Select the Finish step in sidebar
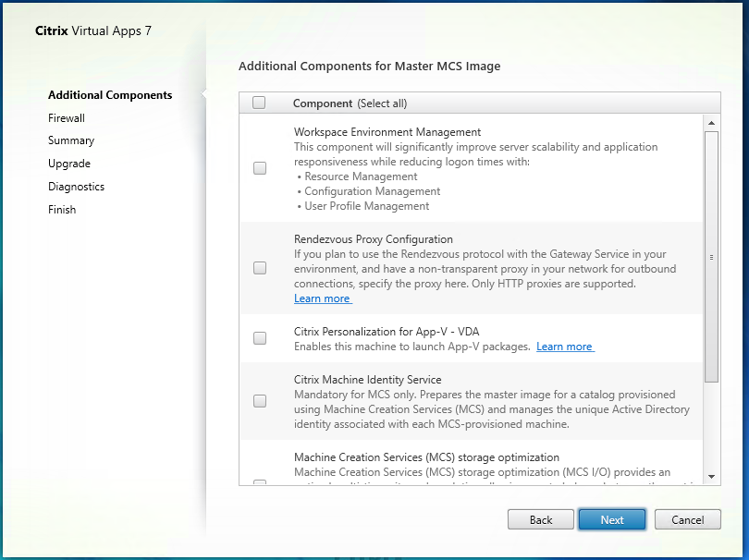This screenshot has height=560, width=749. coord(62,210)
